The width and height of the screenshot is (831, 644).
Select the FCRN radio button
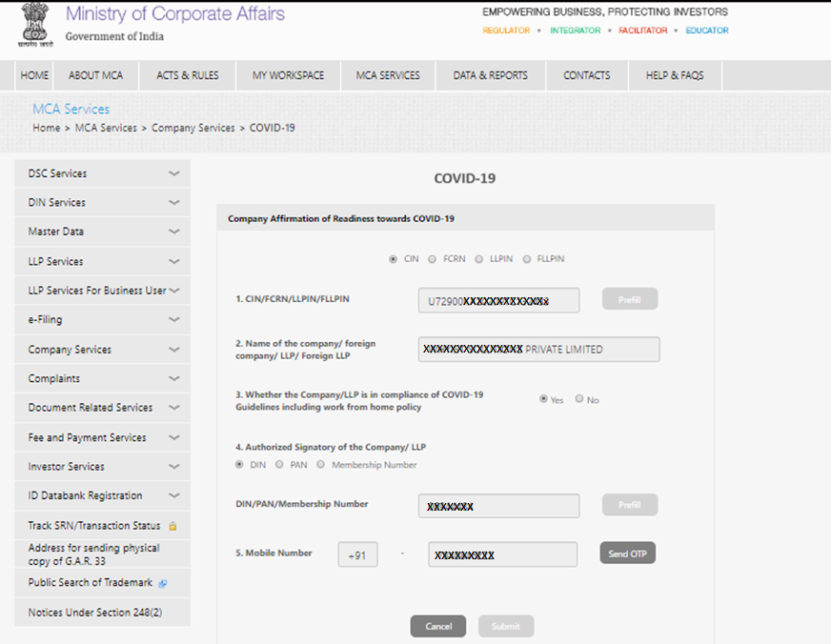coord(433,259)
